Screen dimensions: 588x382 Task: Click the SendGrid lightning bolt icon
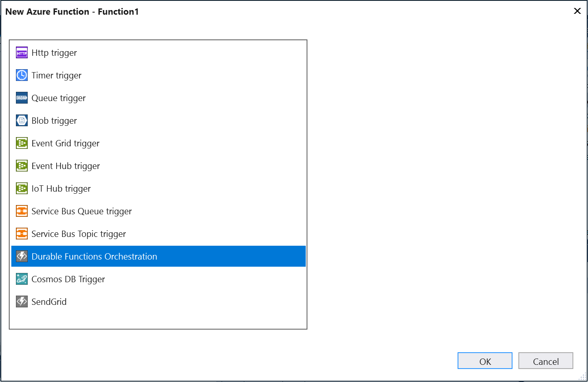click(x=22, y=302)
